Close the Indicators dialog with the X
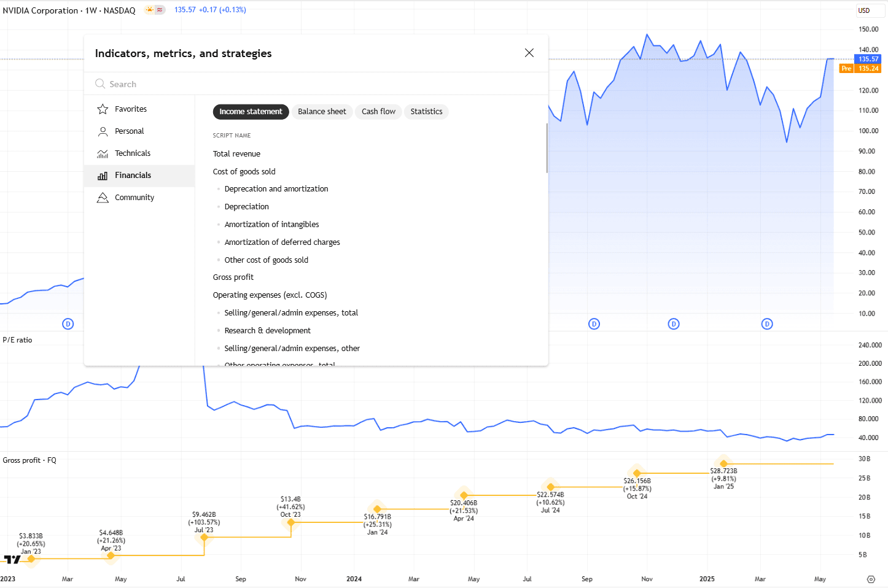888x588 pixels. [x=529, y=53]
